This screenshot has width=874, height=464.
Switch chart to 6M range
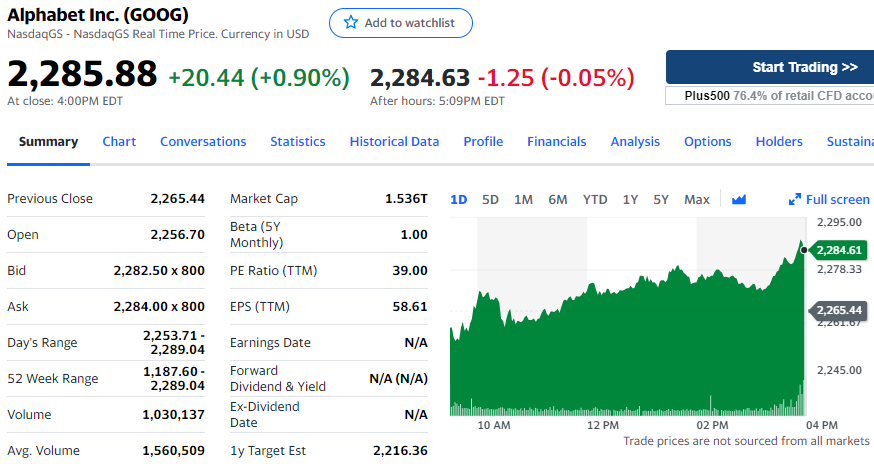point(557,200)
